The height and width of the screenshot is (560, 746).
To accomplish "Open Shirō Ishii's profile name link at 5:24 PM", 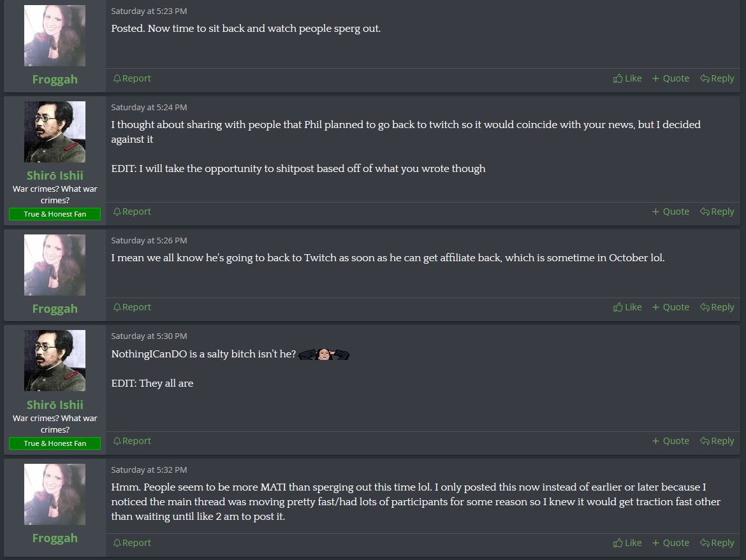I will (x=55, y=175).
